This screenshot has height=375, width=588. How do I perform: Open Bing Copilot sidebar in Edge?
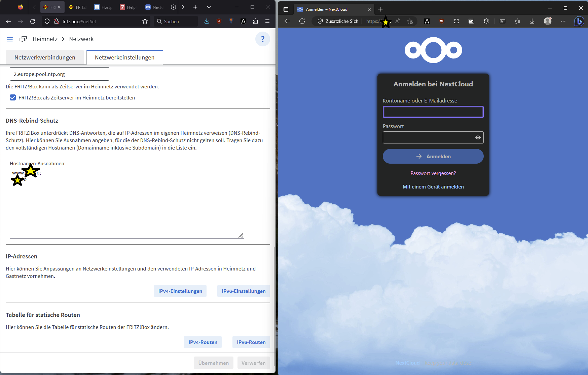pos(579,21)
